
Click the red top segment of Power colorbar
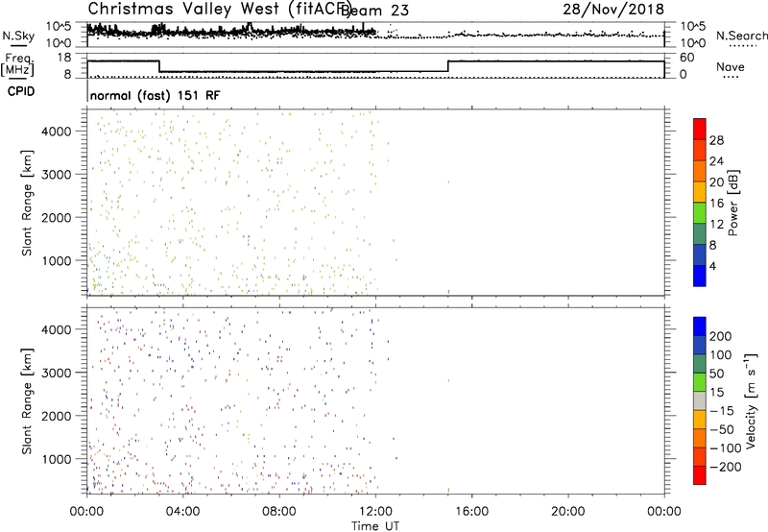coord(700,129)
